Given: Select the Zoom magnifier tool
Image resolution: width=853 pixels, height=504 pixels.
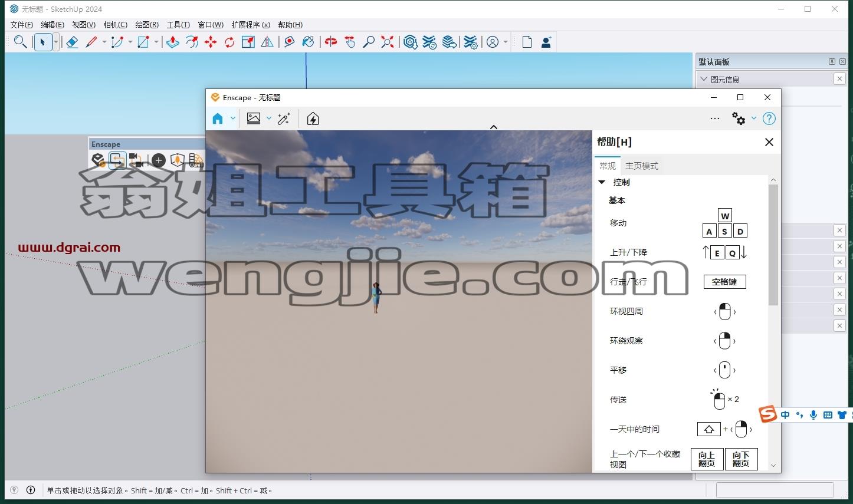Looking at the screenshot, I should pyautogui.click(x=369, y=42).
